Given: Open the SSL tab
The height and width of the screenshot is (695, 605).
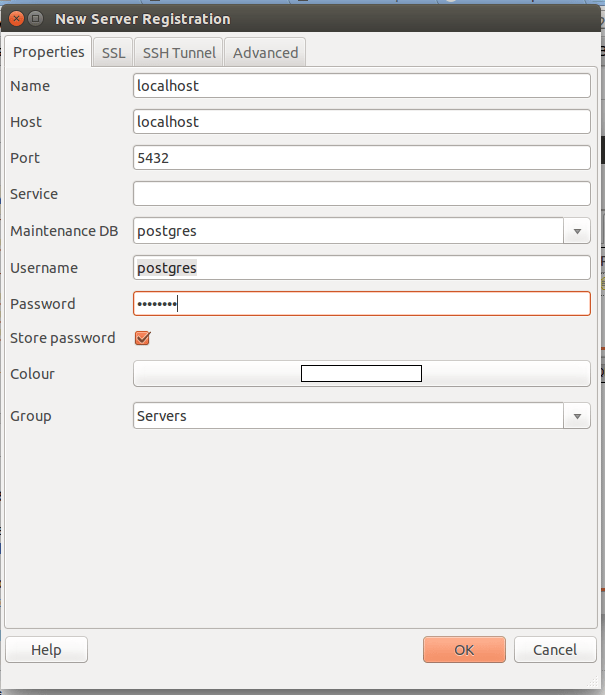Looking at the screenshot, I should coord(113,53).
